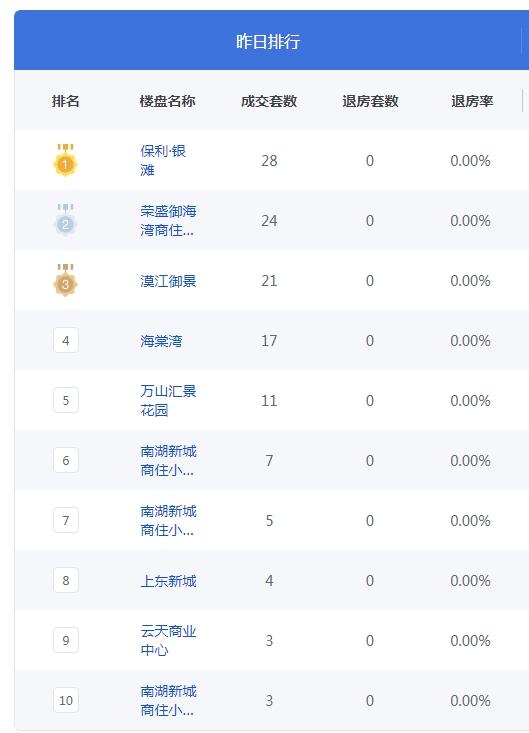Click the 成交套数 column header
The width and height of the screenshot is (529, 733).
pos(269,101)
